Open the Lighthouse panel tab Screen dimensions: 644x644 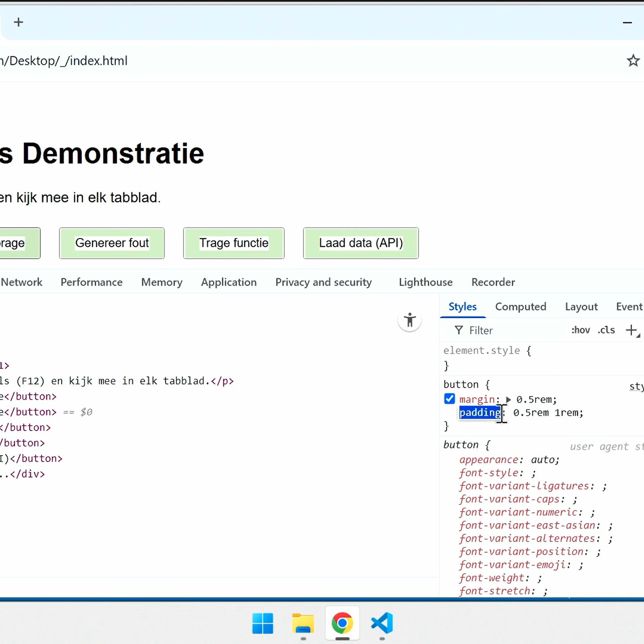(426, 282)
